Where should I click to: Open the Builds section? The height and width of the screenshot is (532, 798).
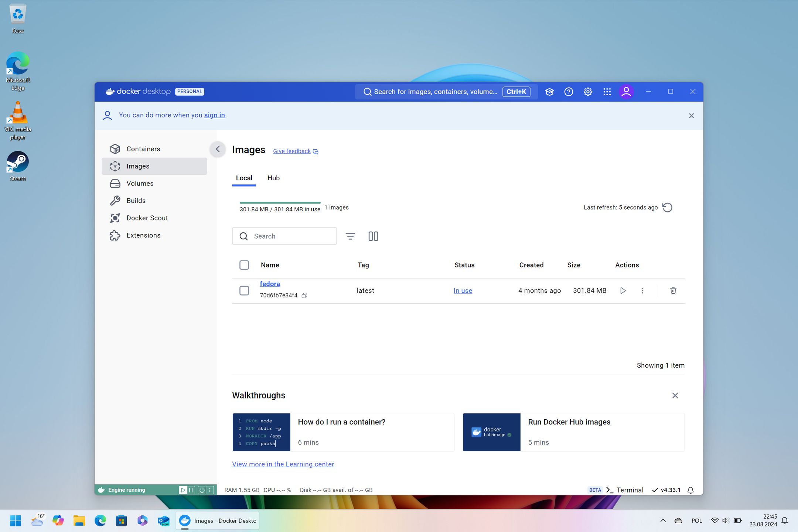(136, 200)
